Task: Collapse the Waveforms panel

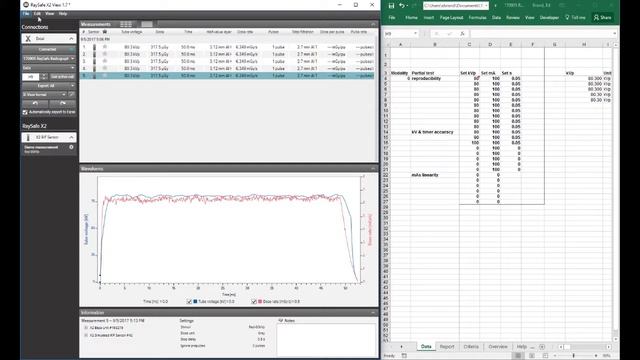Action: (x=373, y=169)
